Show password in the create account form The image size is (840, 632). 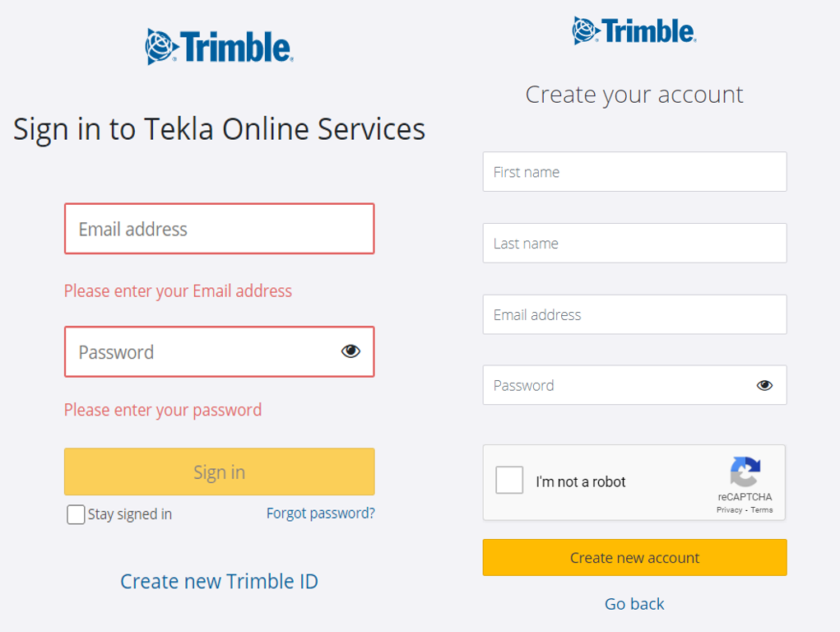point(765,385)
